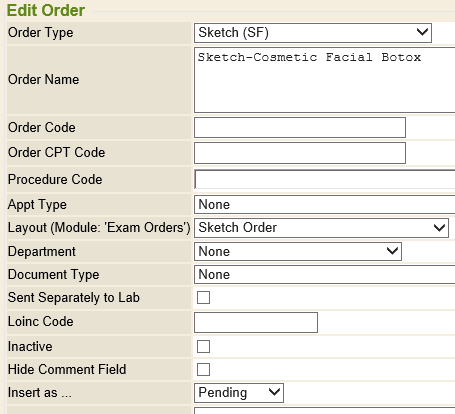455x414 pixels.
Task: Click the field below Insert as
Action: [x=325, y=411]
